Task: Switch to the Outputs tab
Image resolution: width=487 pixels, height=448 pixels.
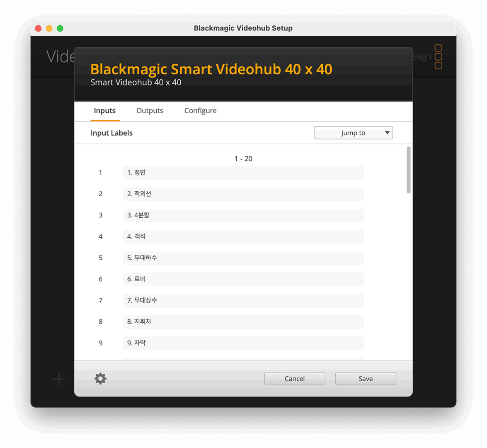Action: (150, 111)
